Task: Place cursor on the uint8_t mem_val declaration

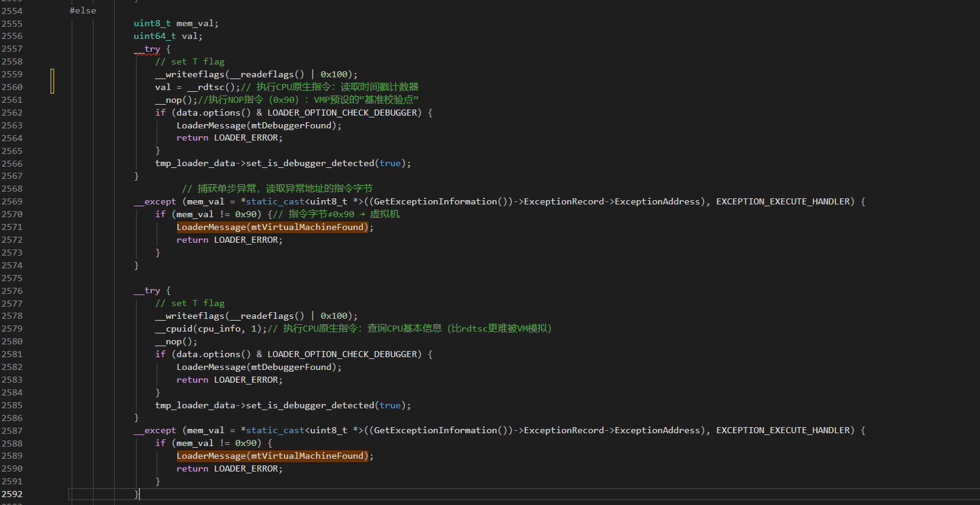Action: pos(176,23)
